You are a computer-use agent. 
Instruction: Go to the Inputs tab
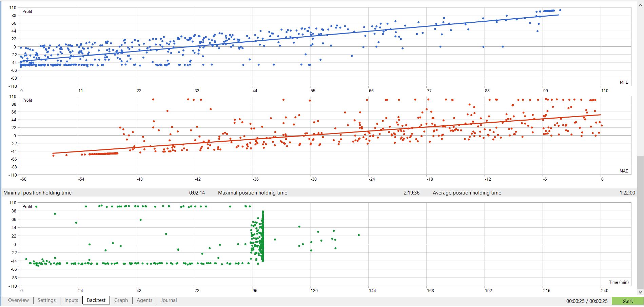pyautogui.click(x=71, y=300)
